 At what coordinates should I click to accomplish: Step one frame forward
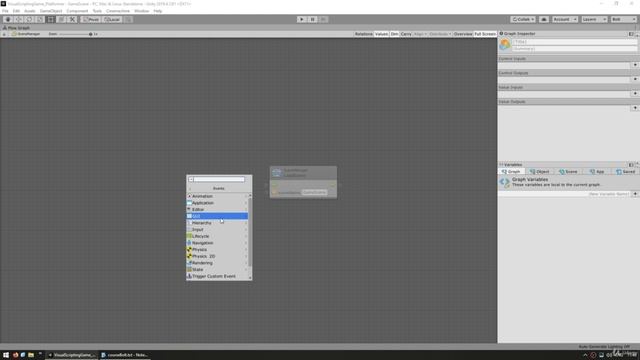point(323,19)
